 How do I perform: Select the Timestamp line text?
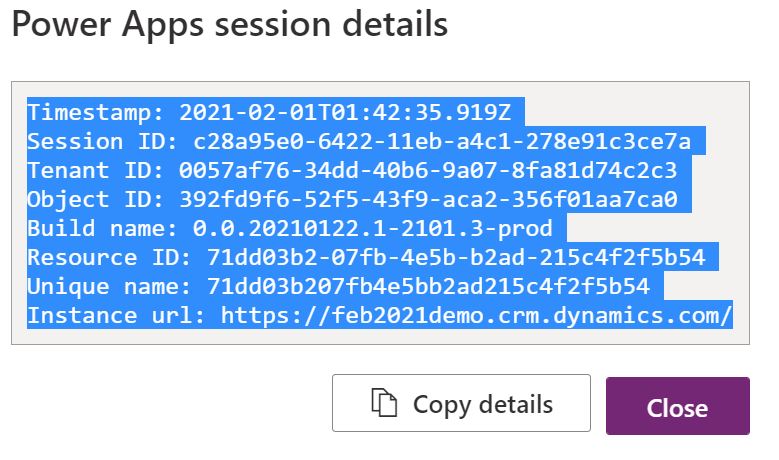click(269, 112)
